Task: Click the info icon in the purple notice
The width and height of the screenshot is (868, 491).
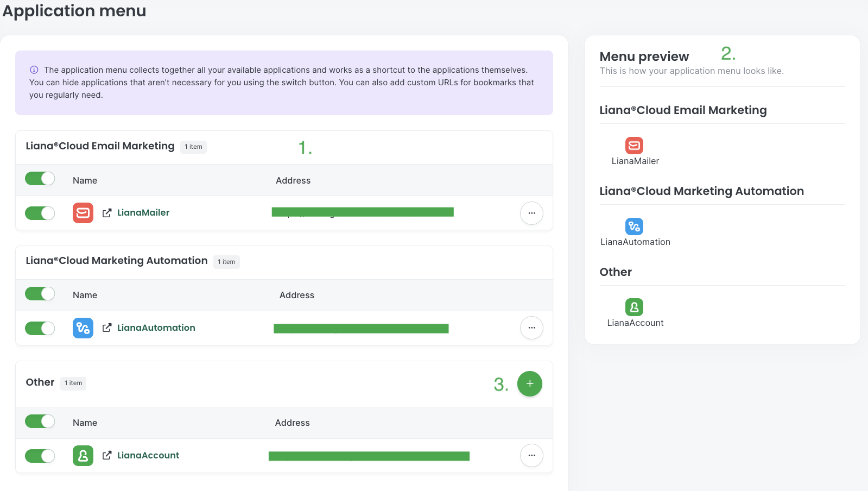Action: click(x=34, y=70)
